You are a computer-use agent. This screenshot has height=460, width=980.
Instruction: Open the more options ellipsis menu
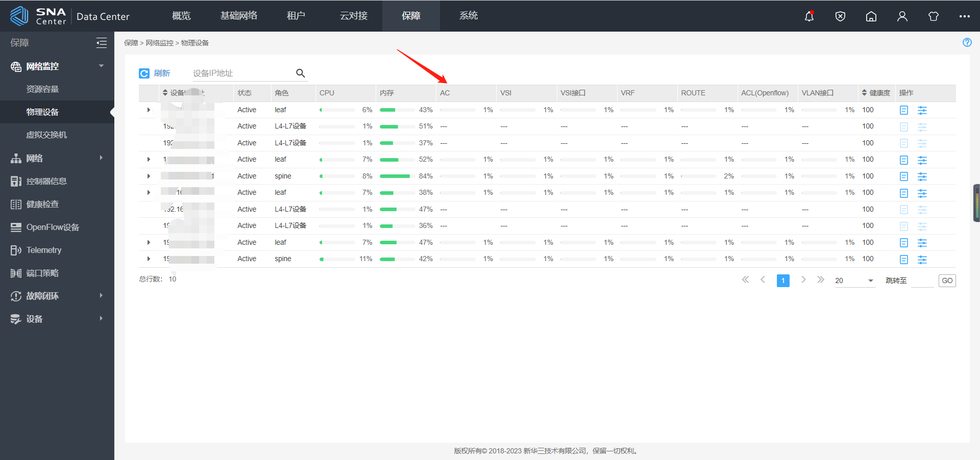[964, 16]
